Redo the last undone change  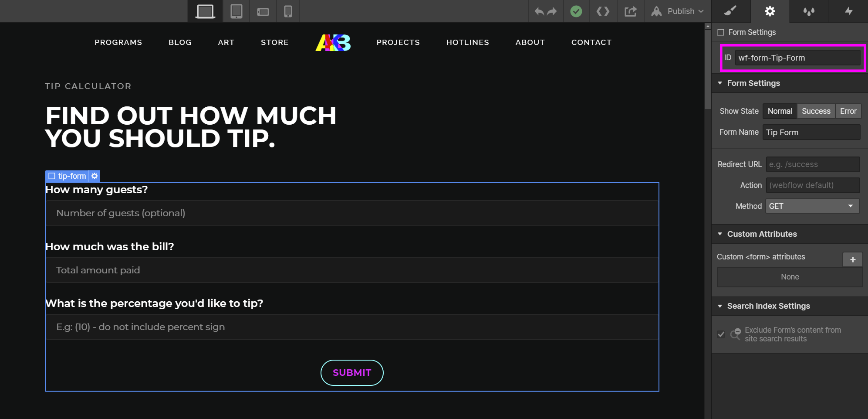click(x=552, y=11)
